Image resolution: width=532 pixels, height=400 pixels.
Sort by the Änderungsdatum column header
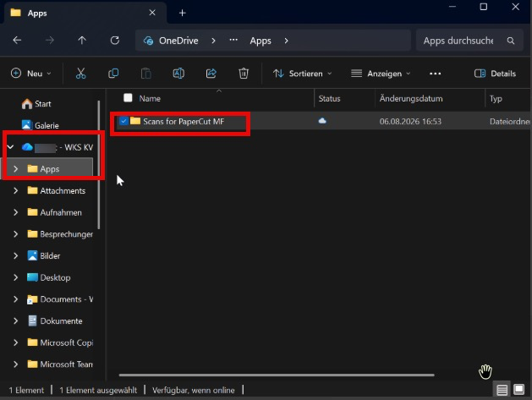click(x=411, y=98)
